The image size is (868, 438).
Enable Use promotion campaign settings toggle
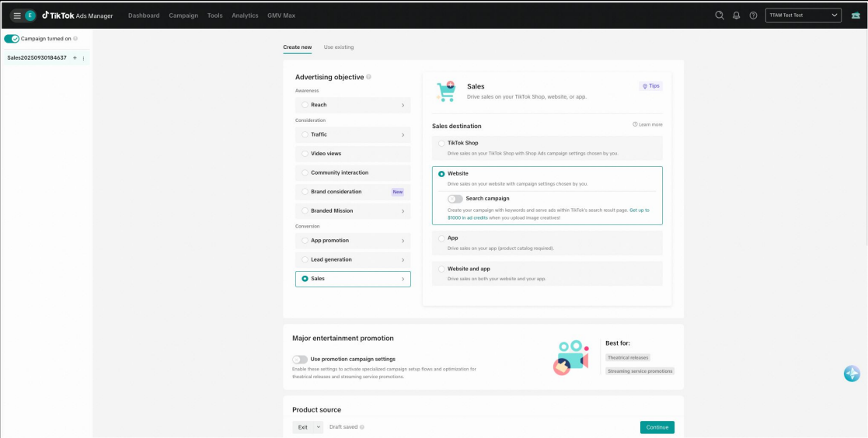point(300,360)
